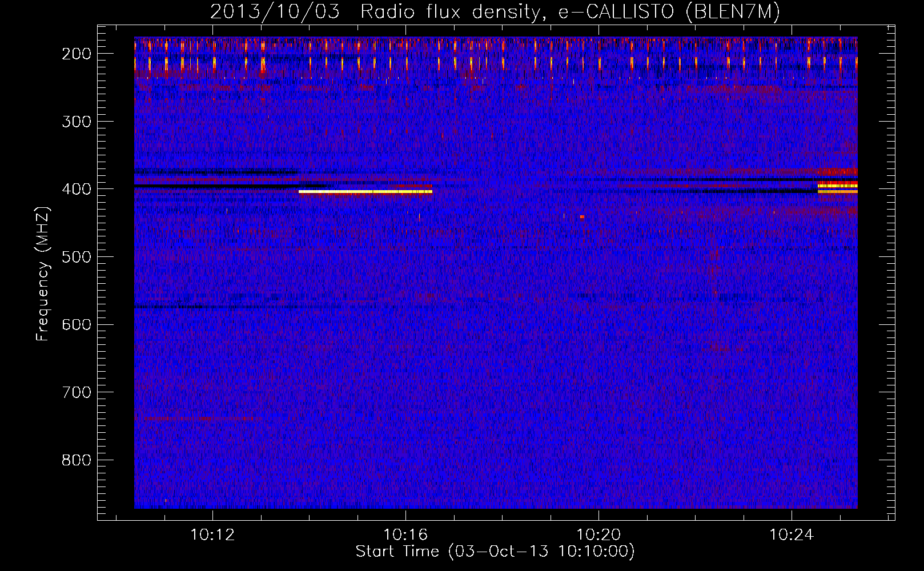Click the 10:20 time tick label

(598, 535)
